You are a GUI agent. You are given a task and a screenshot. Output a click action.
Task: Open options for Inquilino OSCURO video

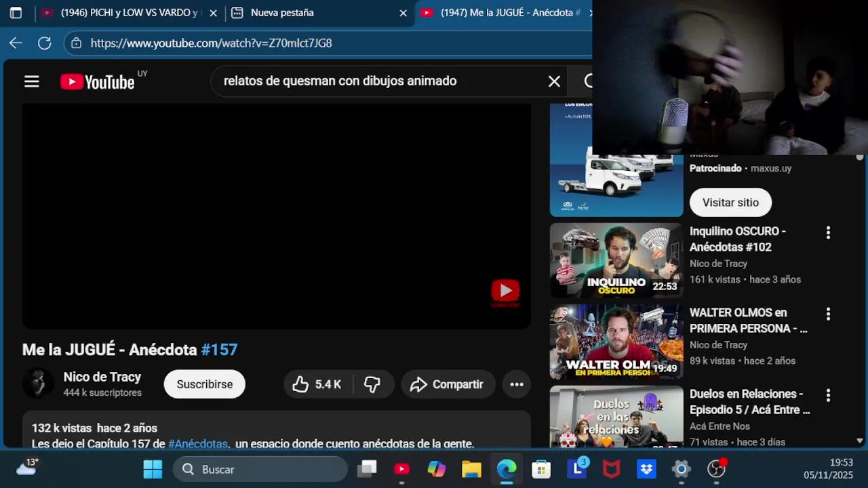828,232
